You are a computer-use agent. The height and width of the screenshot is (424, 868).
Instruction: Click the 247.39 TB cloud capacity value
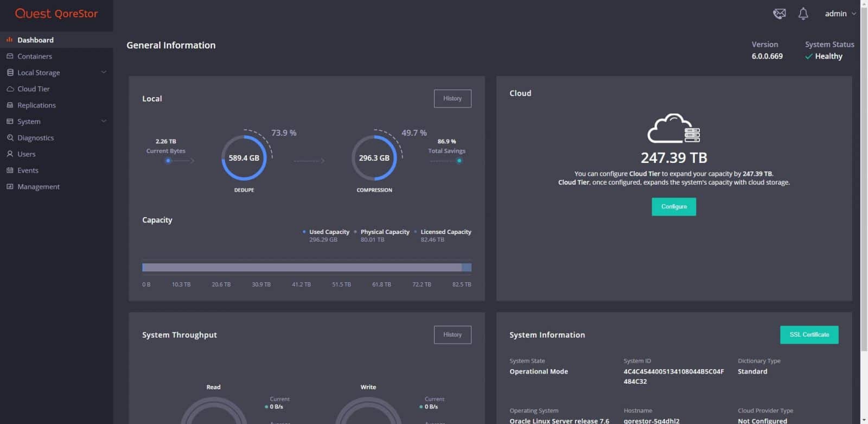click(x=674, y=158)
